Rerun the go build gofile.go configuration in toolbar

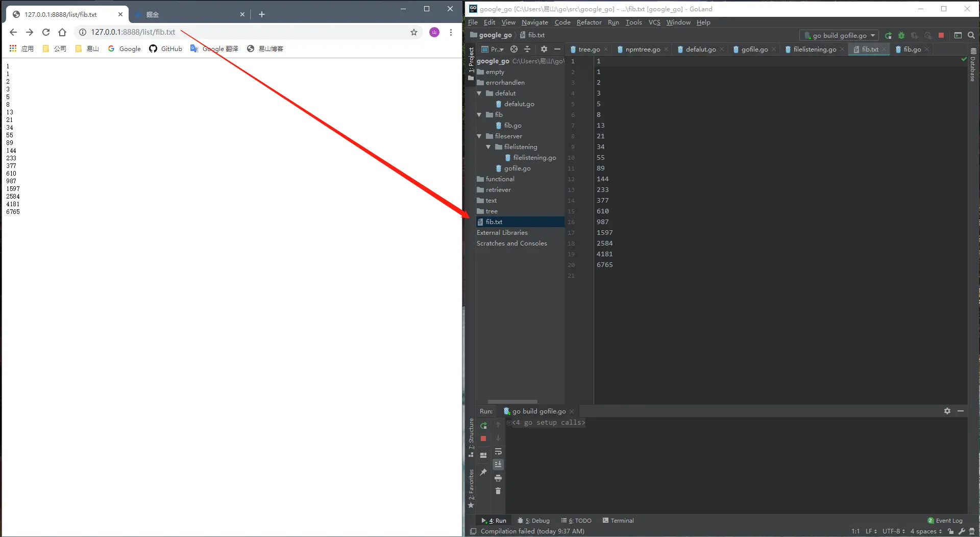tap(888, 35)
